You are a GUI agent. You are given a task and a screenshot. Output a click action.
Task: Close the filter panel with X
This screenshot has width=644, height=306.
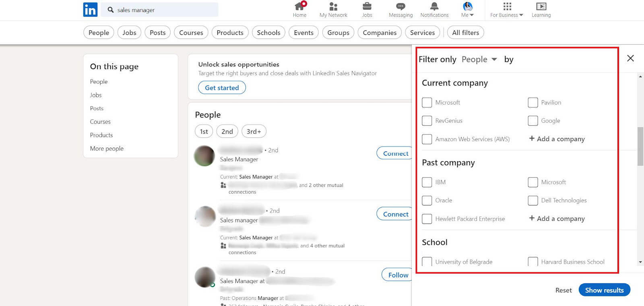tap(631, 58)
